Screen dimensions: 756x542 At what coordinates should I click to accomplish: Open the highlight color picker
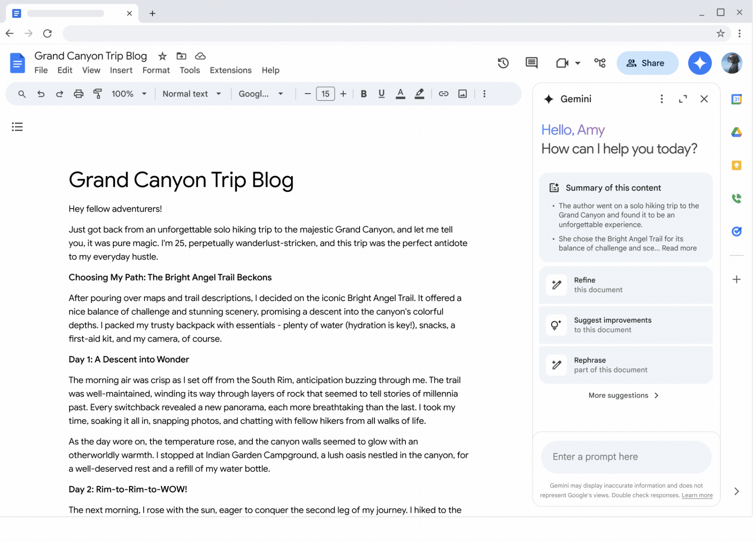tap(419, 94)
